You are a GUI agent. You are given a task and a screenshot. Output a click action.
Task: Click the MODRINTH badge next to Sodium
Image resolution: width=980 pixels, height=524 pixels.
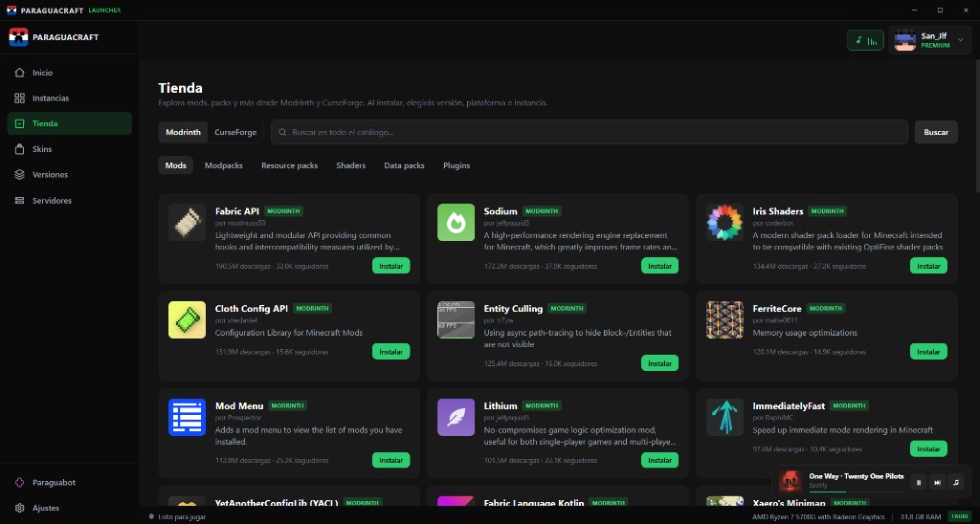click(542, 211)
